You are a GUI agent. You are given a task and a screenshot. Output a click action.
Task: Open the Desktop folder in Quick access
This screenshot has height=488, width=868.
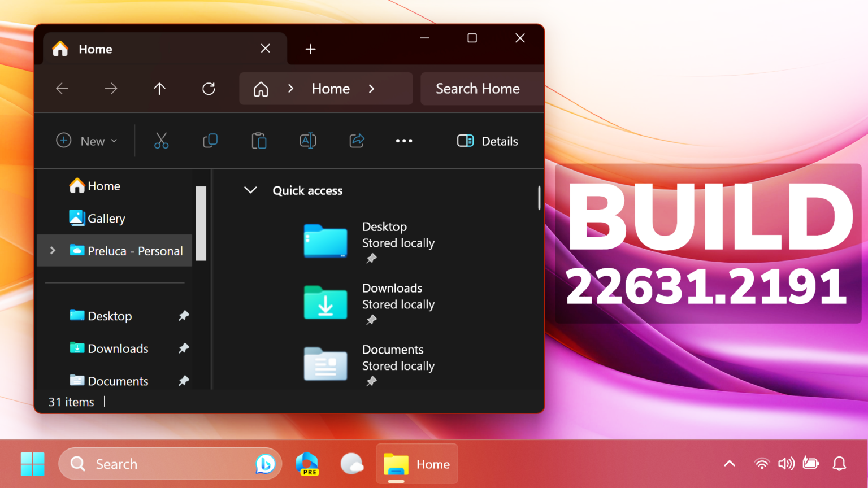(x=370, y=242)
